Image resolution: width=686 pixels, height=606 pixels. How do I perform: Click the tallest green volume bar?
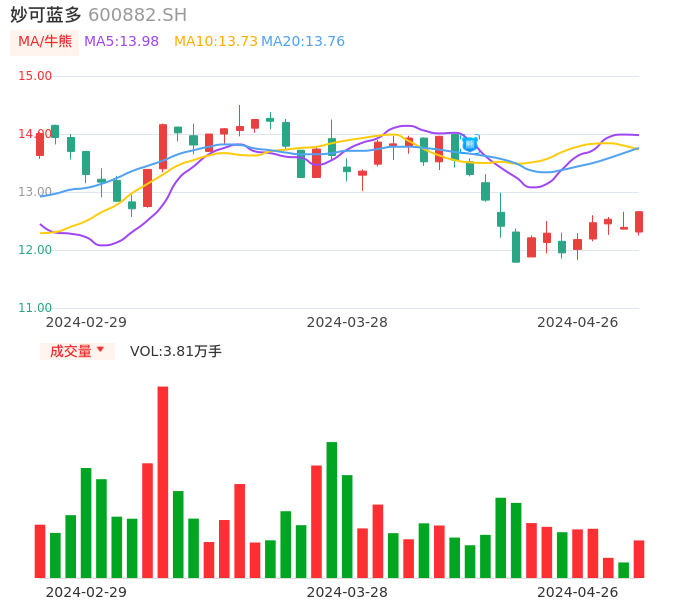(332, 509)
